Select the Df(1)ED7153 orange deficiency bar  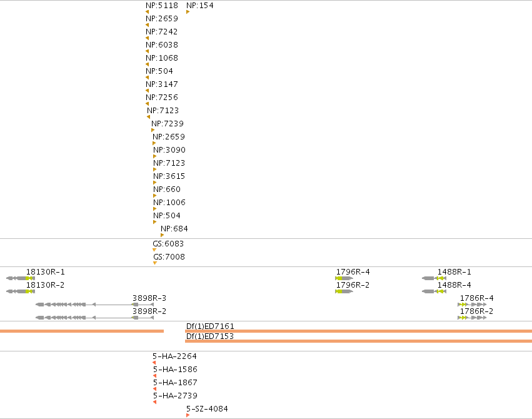coord(358,341)
